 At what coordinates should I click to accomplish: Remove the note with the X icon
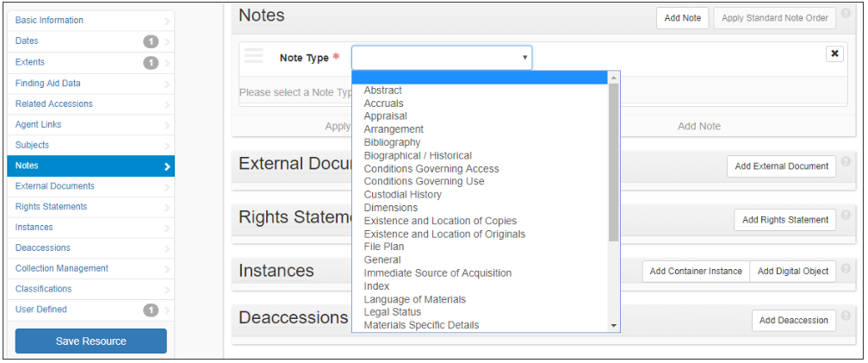tap(834, 53)
